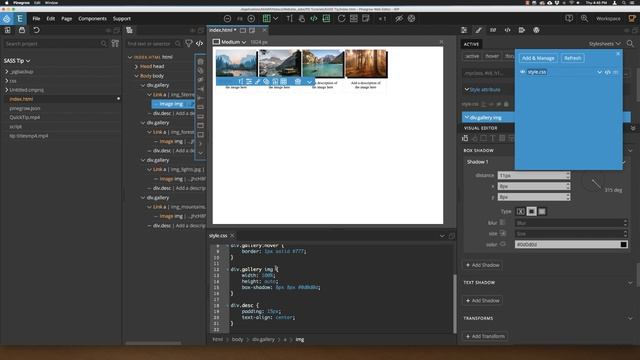Screen dimensions: 640x360
Task: Toggle the crossed-eye hide helpers icon
Action: pos(399,18)
